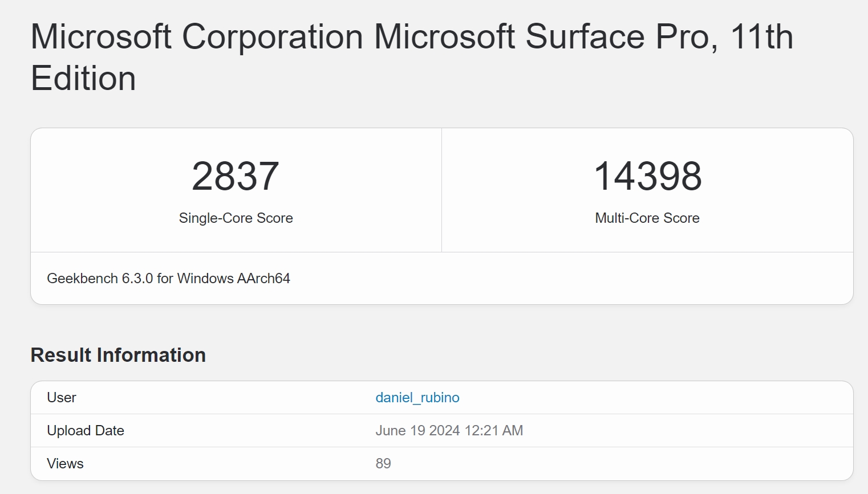The width and height of the screenshot is (868, 494).
Task: Click the word Surface in the title
Action: 585,37
